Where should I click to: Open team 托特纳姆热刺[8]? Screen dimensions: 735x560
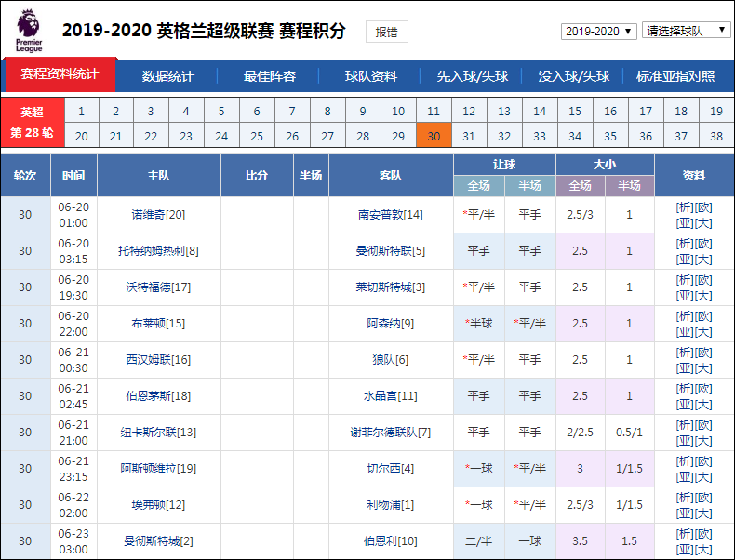pos(158,251)
